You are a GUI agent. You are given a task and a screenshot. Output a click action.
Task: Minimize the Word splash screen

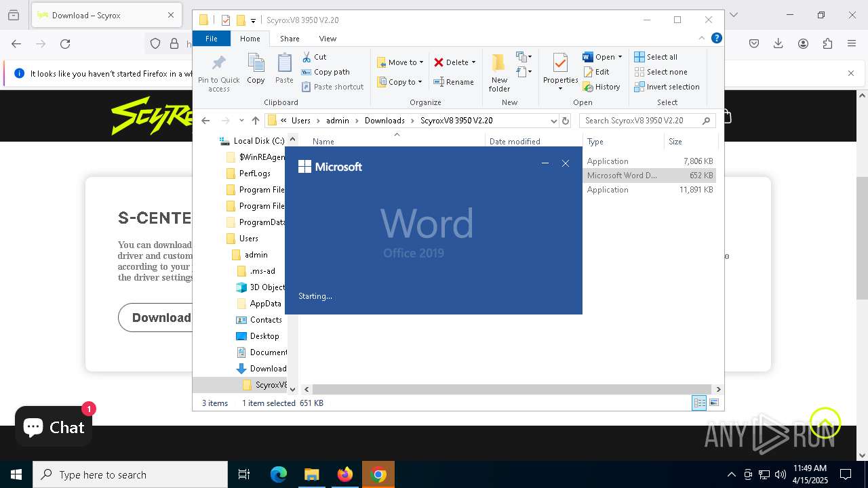tap(545, 163)
